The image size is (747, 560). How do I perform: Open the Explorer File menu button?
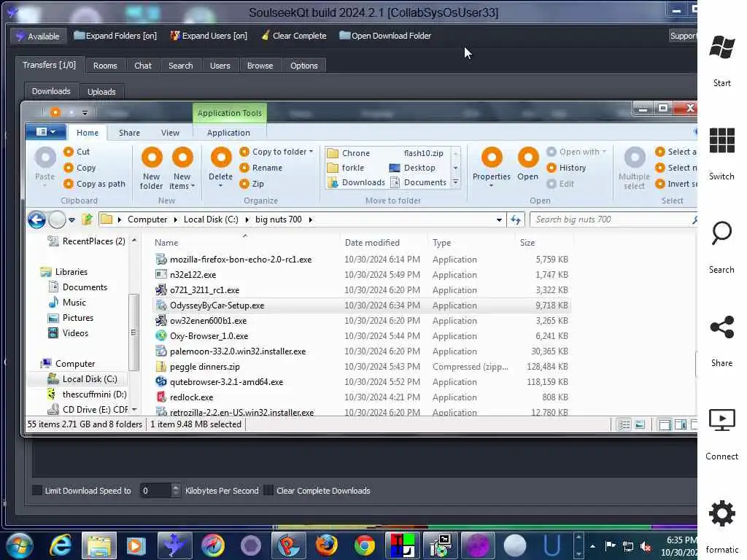click(45, 132)
